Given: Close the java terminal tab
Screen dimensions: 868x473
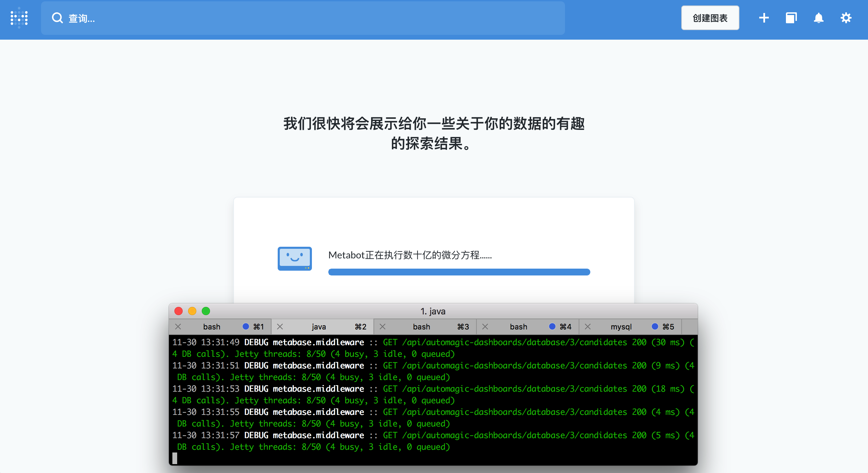Looking at the screenshot, I should click(x=280, y=327).
